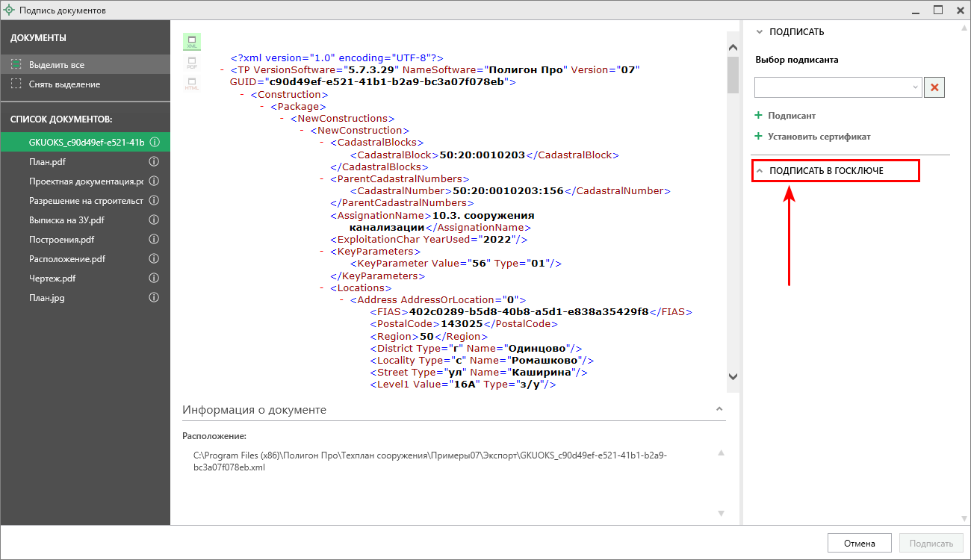Click red X to clear signer
971x560 pixels.
tap(934, 87)
